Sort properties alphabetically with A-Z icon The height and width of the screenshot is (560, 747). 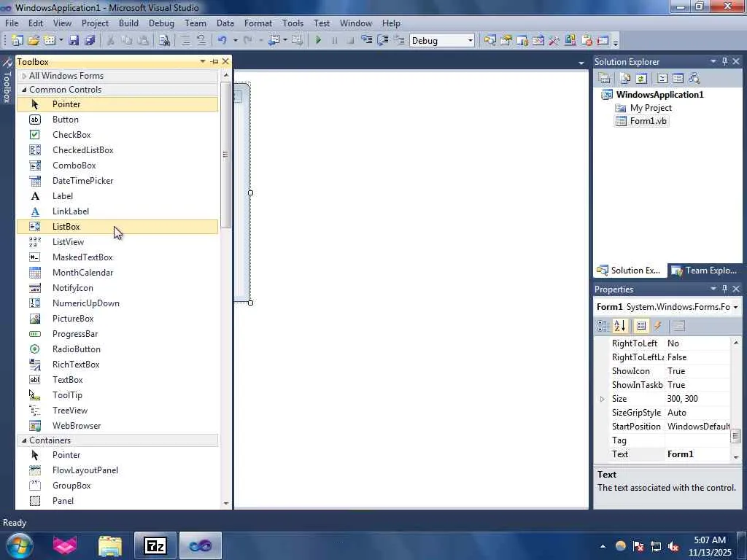(620, 326)
